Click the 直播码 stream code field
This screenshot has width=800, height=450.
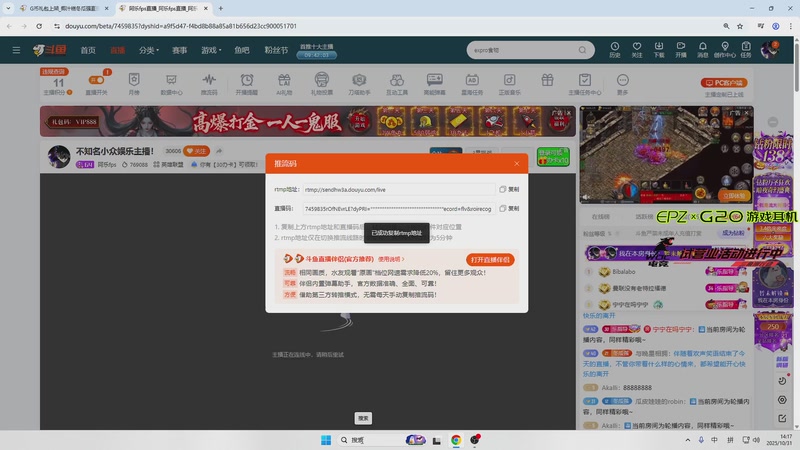(398, 209)
